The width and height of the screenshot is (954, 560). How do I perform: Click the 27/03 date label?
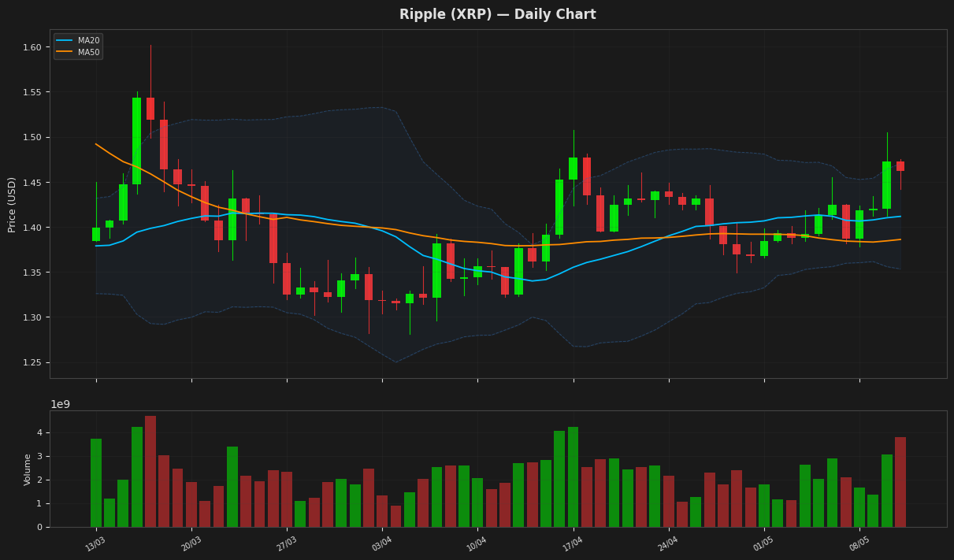(x=287, y=543)
